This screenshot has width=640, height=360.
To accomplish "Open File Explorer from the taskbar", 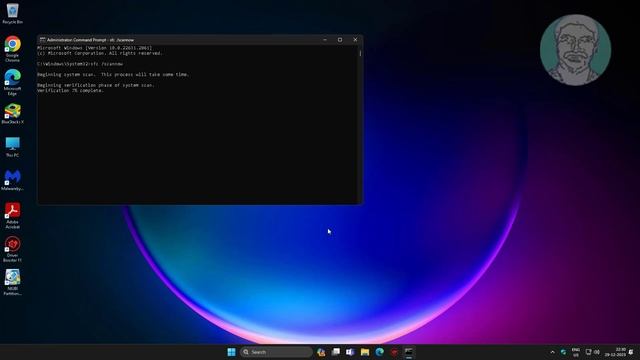I will click(365, 352).
